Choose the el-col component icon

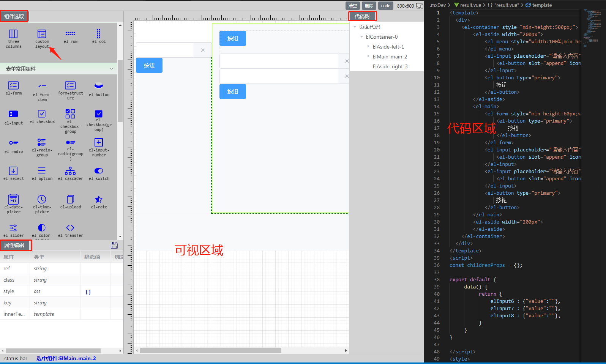(99, 36)
